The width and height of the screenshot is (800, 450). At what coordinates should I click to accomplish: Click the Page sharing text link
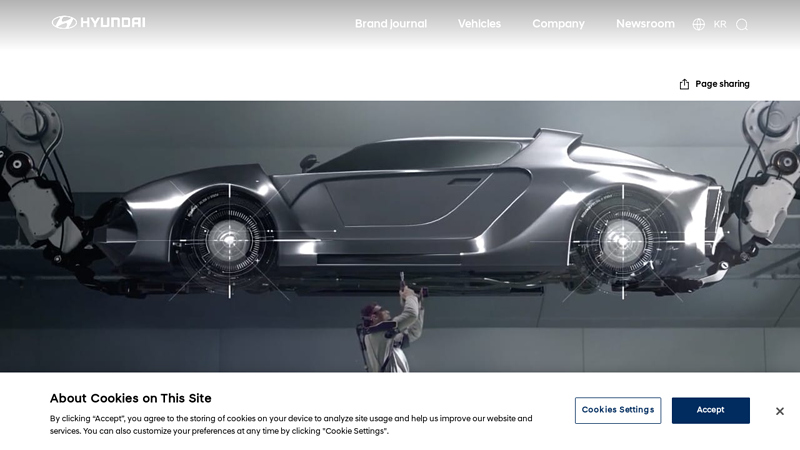[722, 84]
